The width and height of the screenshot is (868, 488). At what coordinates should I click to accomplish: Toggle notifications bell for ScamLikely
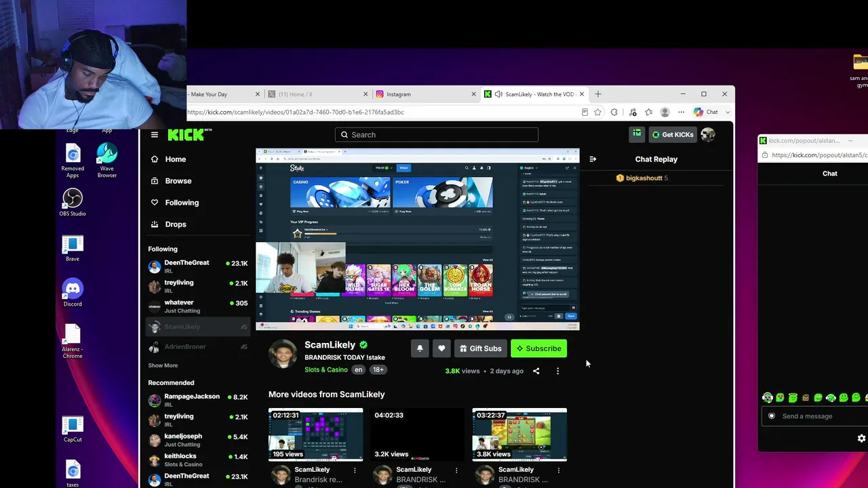[420, 348]
